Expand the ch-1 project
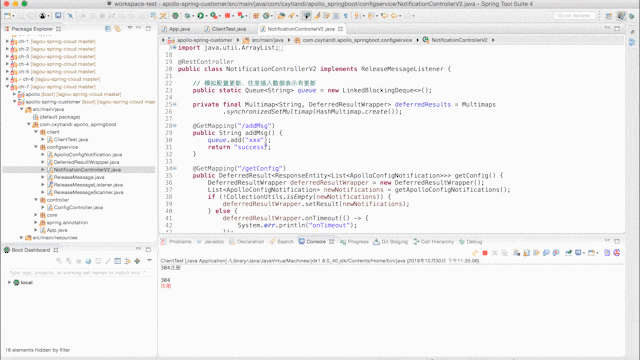 click(7, 41)
